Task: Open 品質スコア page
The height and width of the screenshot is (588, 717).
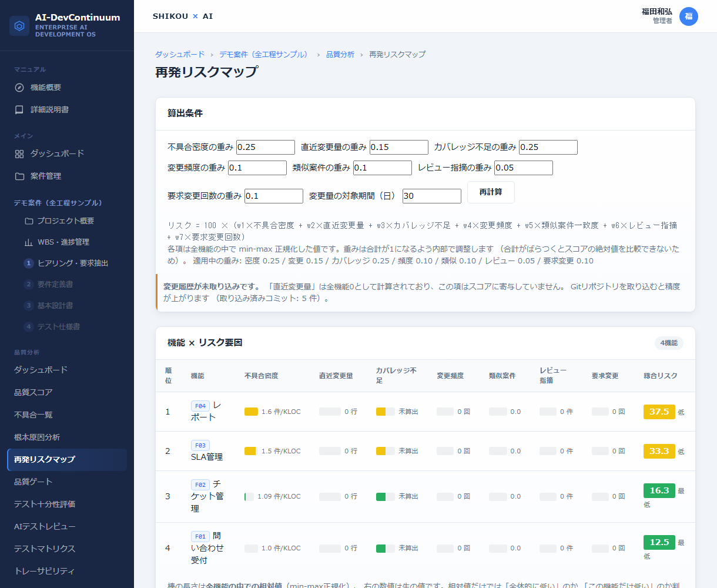Action: pyautogui.click(x=67, y=393)
